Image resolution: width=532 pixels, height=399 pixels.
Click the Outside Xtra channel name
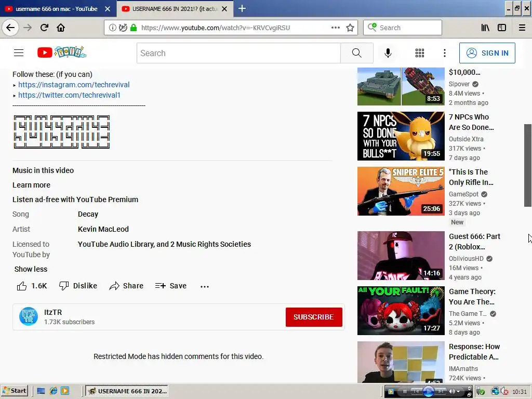pyautogui.click(x=466, y=139)
